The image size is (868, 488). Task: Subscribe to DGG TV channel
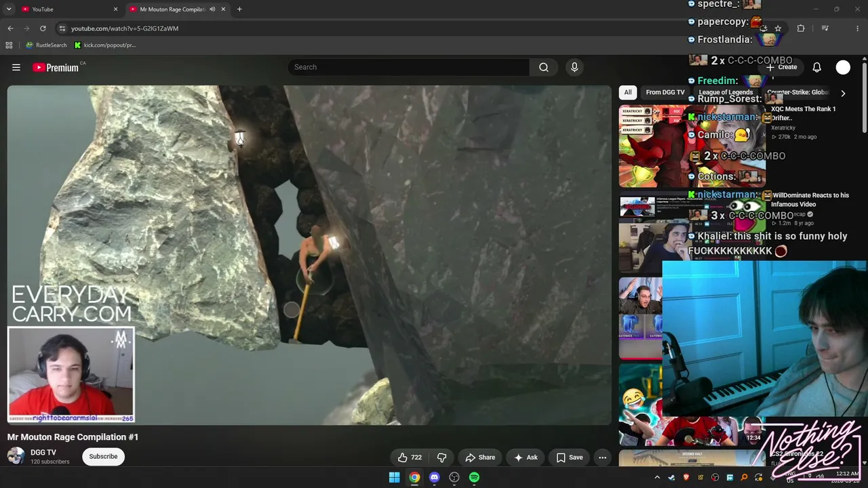coord(103,456)
